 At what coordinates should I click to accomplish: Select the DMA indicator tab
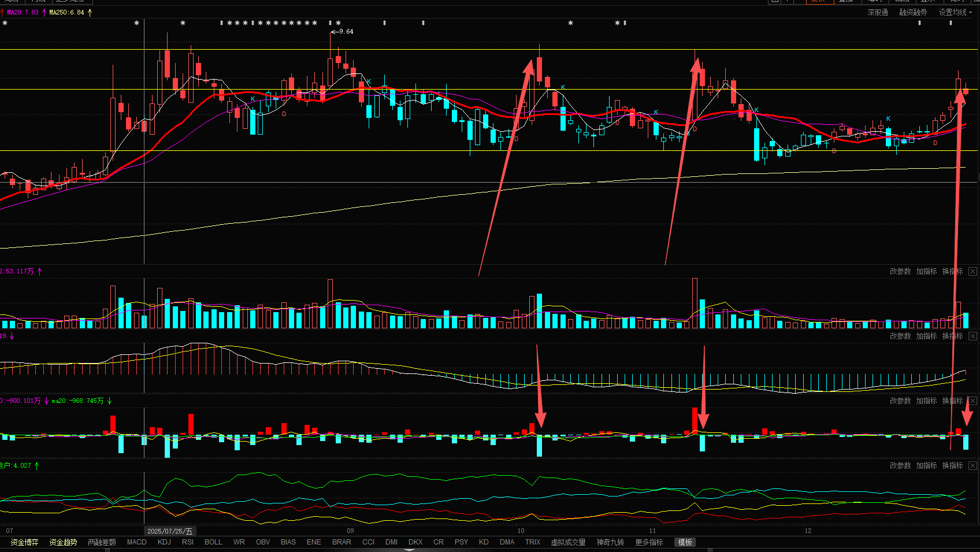[x=507, y=542]
